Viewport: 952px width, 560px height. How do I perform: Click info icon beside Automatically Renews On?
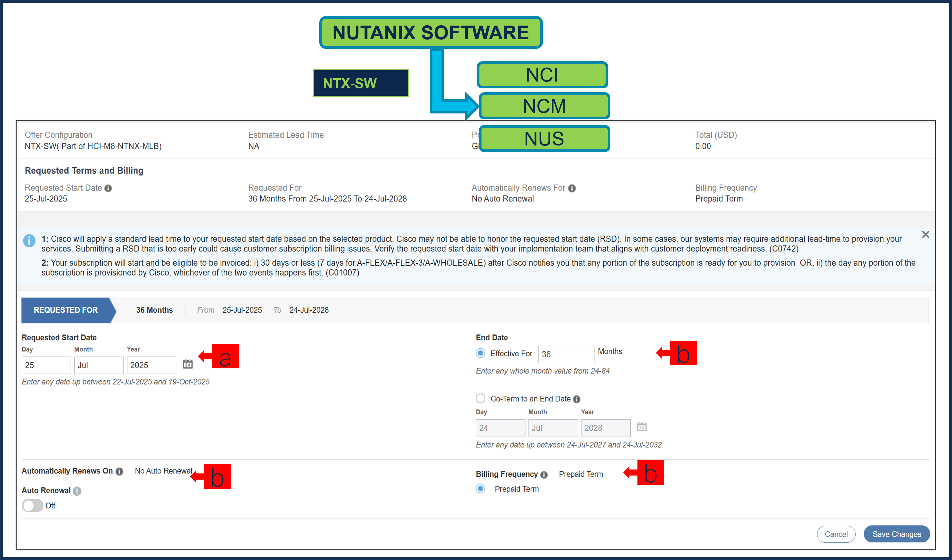click(119, 471)
